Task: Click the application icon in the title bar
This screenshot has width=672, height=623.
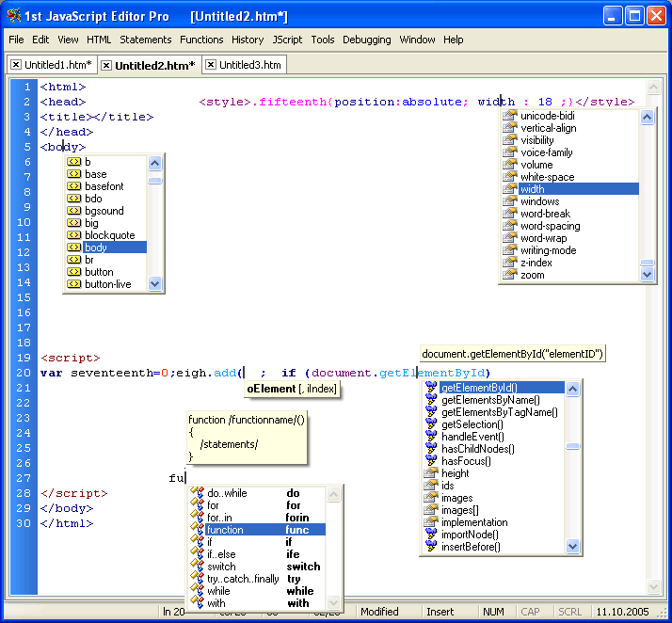Action: [x=14, y=16]
